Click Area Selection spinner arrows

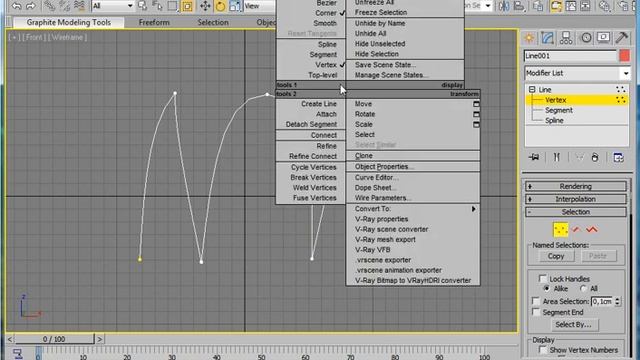pyautogui.click(x=617, y=301)
